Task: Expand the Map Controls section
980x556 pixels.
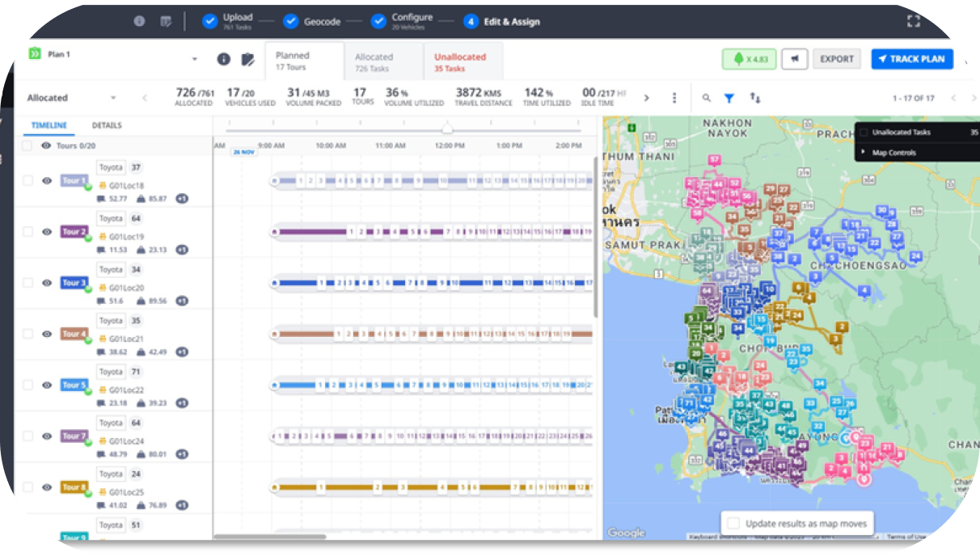Action: 893,152
